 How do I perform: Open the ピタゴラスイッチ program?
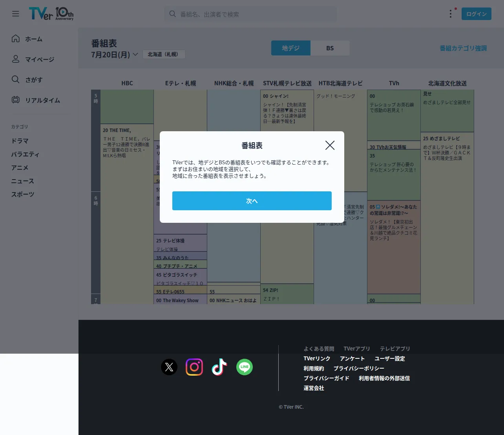pos(181,277)
